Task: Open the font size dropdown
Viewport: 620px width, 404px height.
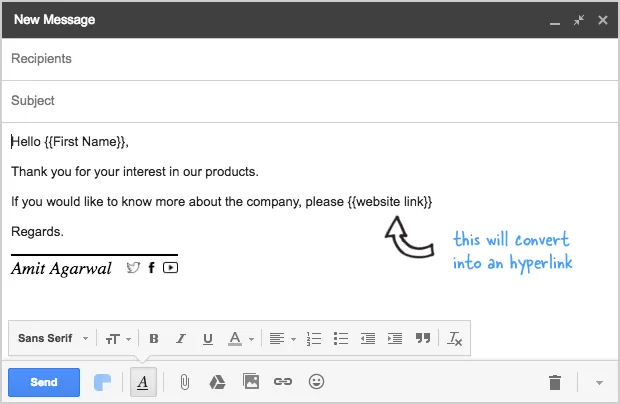Action: click(x=118, y=339)
